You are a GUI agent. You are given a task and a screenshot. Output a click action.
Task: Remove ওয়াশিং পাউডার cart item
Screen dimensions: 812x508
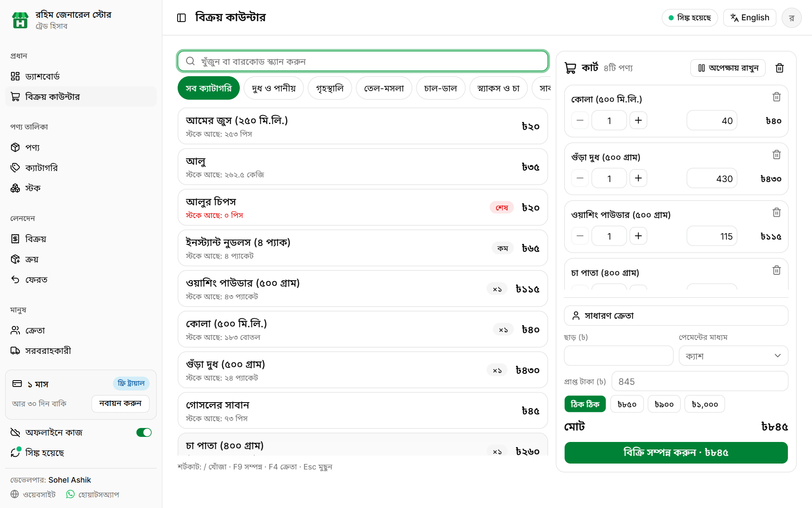[776, 213]
